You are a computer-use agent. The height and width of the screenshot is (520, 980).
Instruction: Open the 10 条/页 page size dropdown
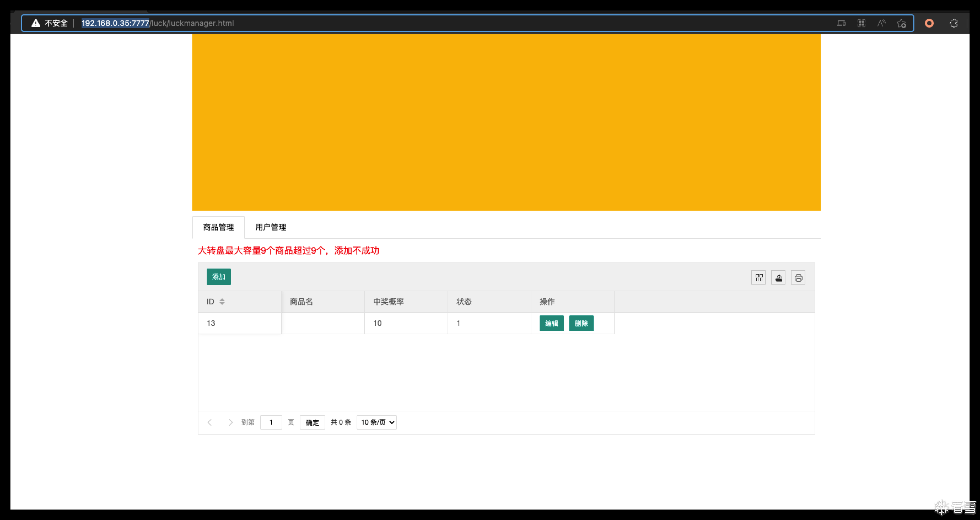[x=377, y=422]
